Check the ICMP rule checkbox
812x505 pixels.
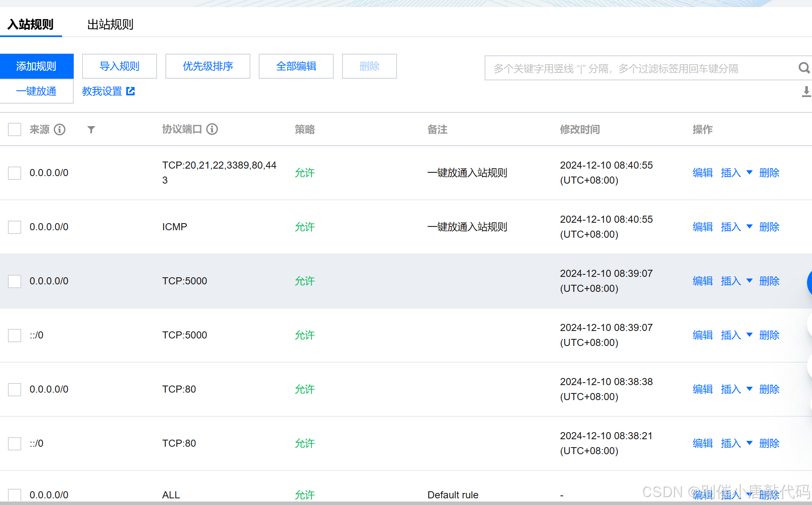15,227
